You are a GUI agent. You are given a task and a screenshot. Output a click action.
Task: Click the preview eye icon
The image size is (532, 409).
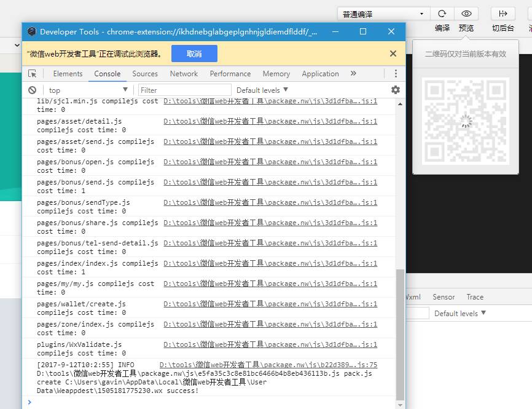pyautogui.click(x=466, y=14)
